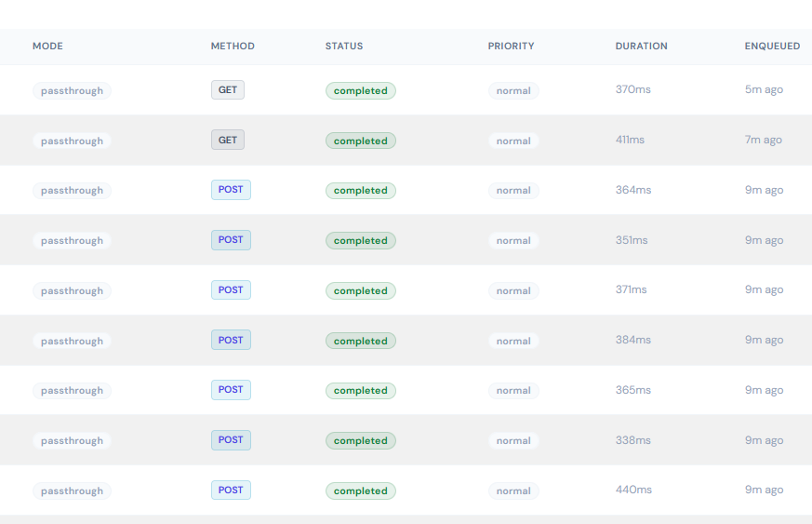Select normal priority in the 365ms row
812x524 pixels.
pyautogui.click(x=513, y=390)
